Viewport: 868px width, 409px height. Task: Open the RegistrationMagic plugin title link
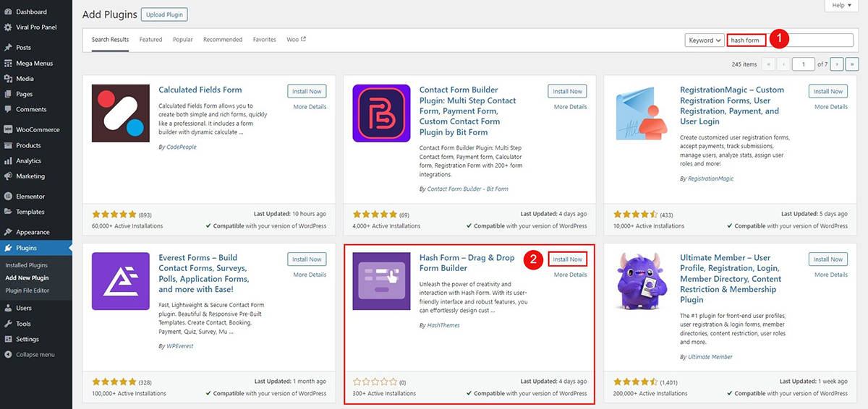click(732, 106)
